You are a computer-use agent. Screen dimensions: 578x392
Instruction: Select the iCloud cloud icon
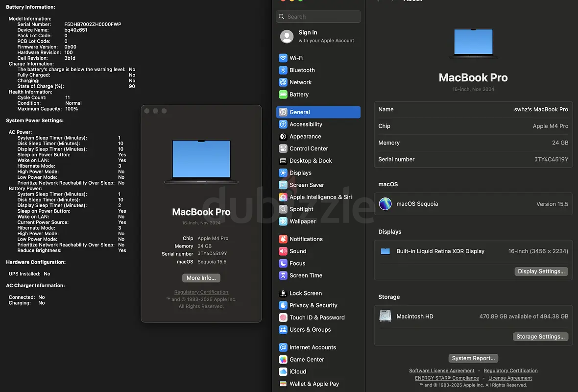283,372
